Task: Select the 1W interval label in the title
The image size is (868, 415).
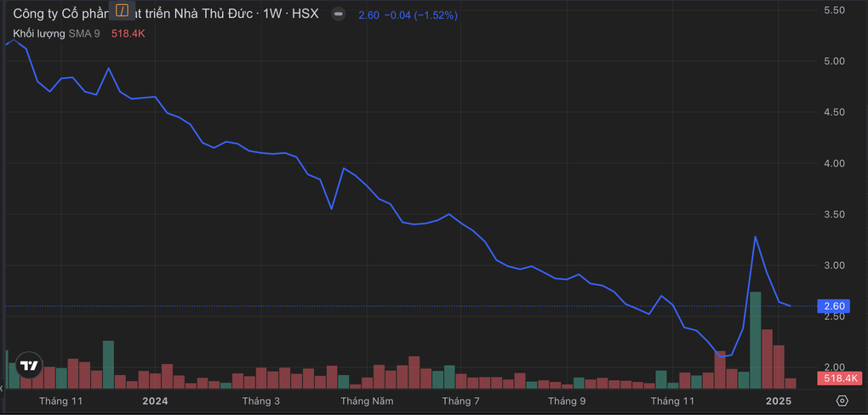Action: coord(273,15)
